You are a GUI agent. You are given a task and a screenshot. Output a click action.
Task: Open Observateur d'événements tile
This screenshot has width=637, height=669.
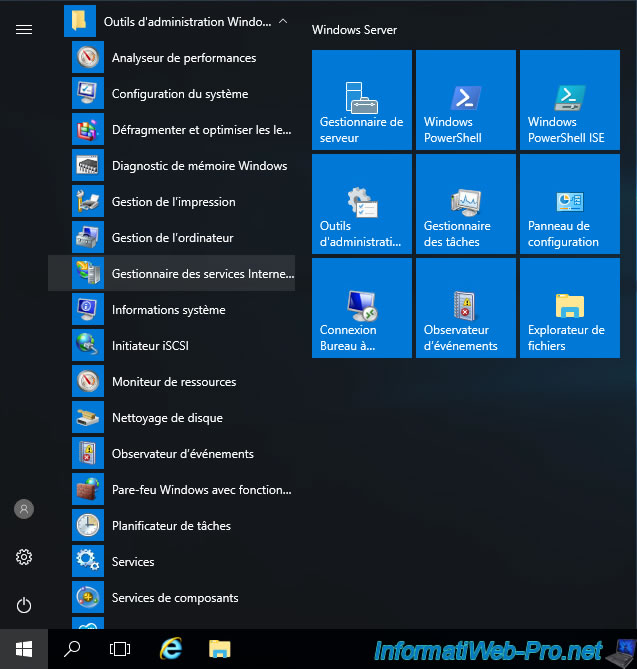tap(466, 308)
